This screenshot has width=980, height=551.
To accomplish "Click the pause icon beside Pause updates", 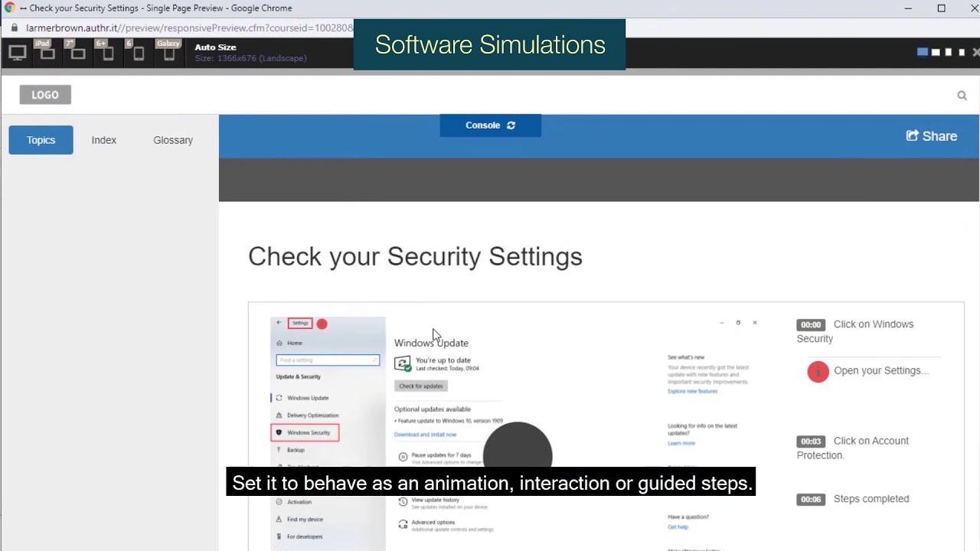I will [403, 457].
